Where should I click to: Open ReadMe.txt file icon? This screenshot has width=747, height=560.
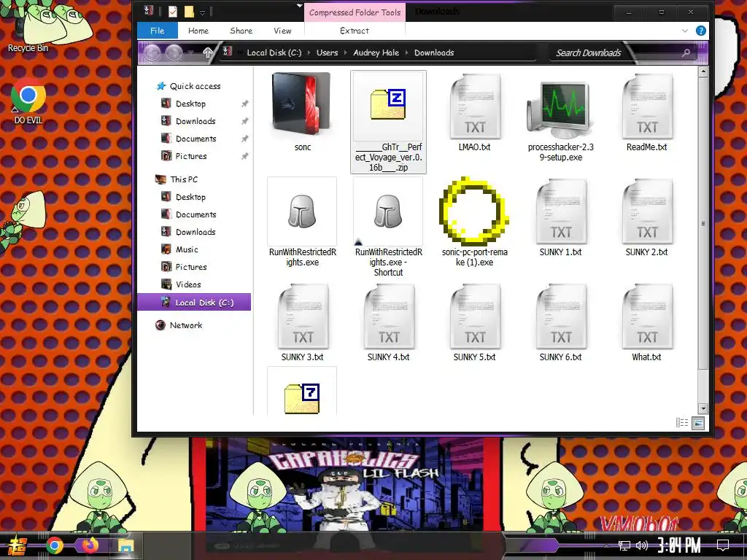tap(646, 106)
